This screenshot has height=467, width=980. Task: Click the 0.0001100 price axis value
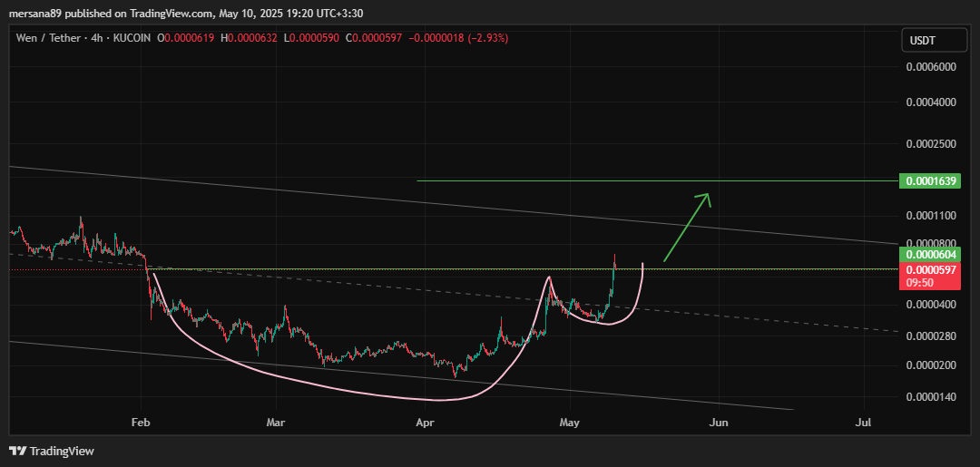(932, 216)
